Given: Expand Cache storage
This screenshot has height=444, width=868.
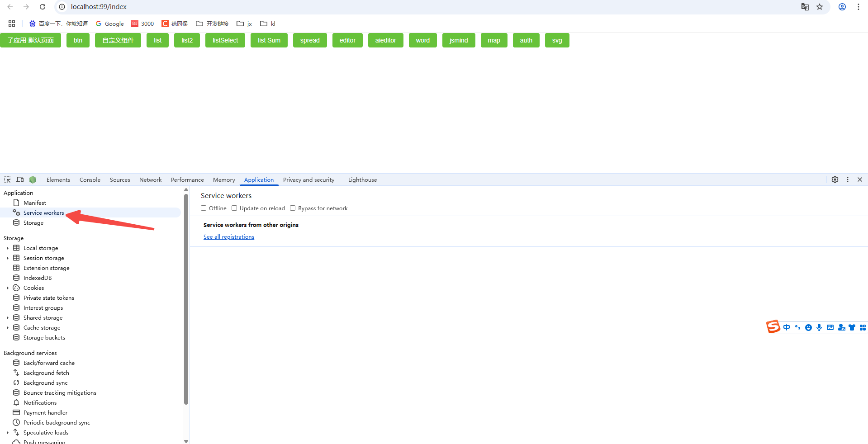Looking at the screenshot, I should coord(7,327).
